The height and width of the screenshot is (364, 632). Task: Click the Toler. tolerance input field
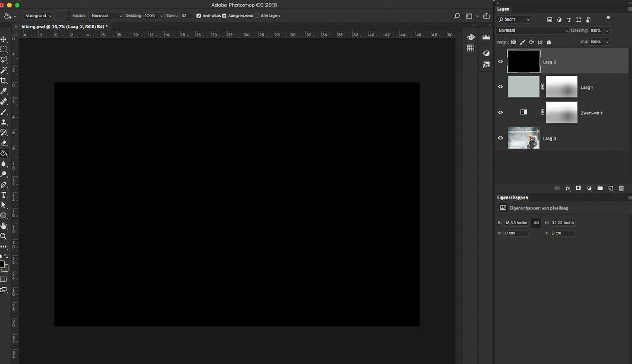click(186, 16)
